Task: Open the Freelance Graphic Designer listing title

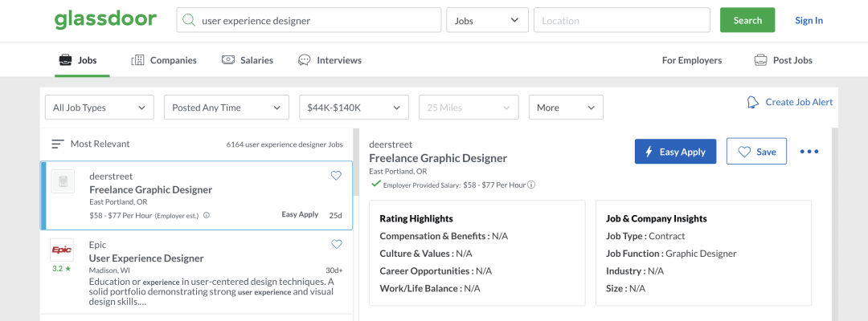Action: click(150, 189)
